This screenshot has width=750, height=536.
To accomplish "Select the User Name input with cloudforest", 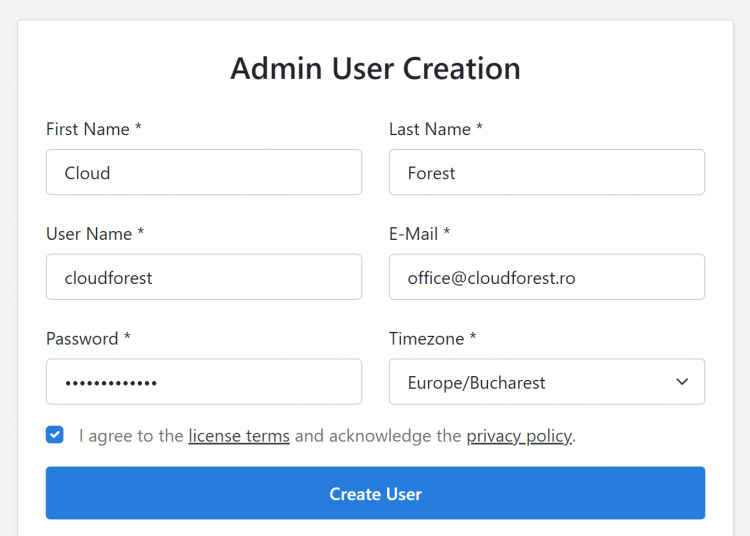I will (204, 277).
